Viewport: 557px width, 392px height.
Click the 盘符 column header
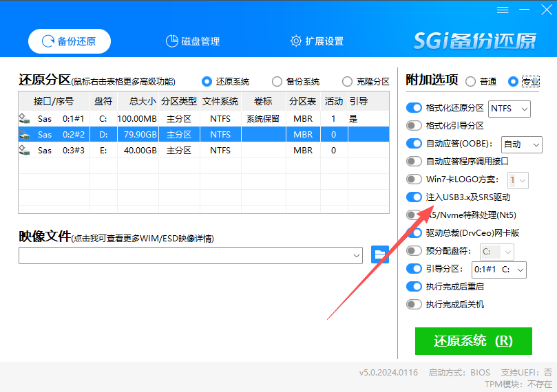click(x=103, y=102)
